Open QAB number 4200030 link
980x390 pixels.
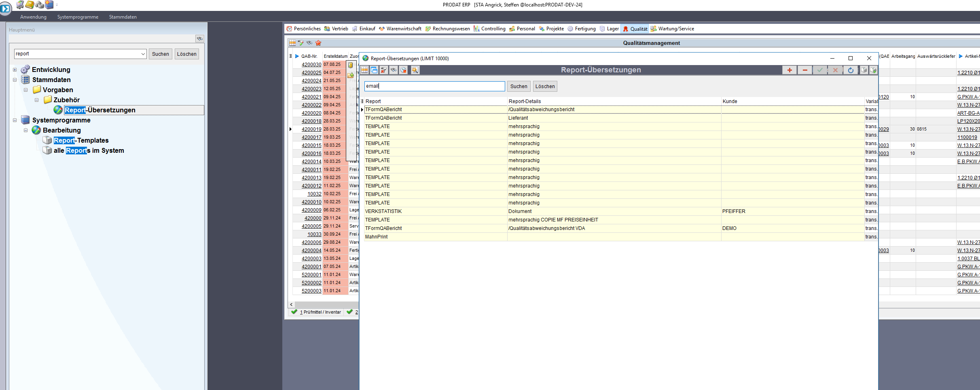point(311,65)
